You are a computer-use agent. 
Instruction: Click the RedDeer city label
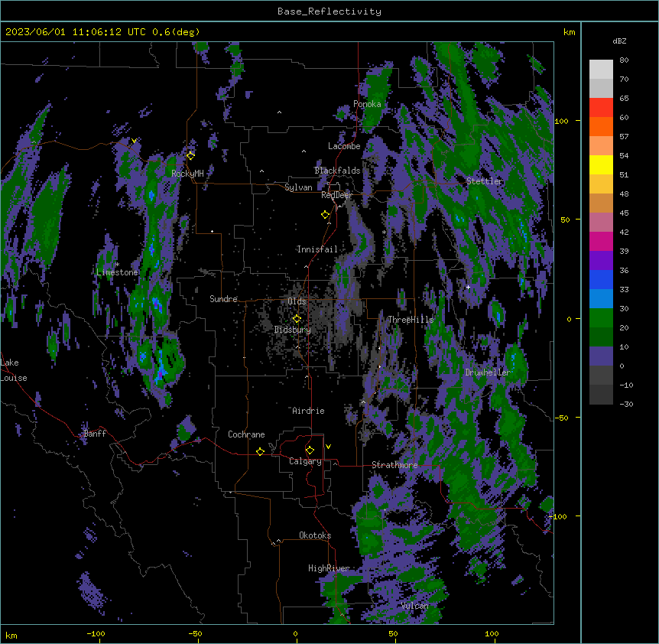point(336,195)
